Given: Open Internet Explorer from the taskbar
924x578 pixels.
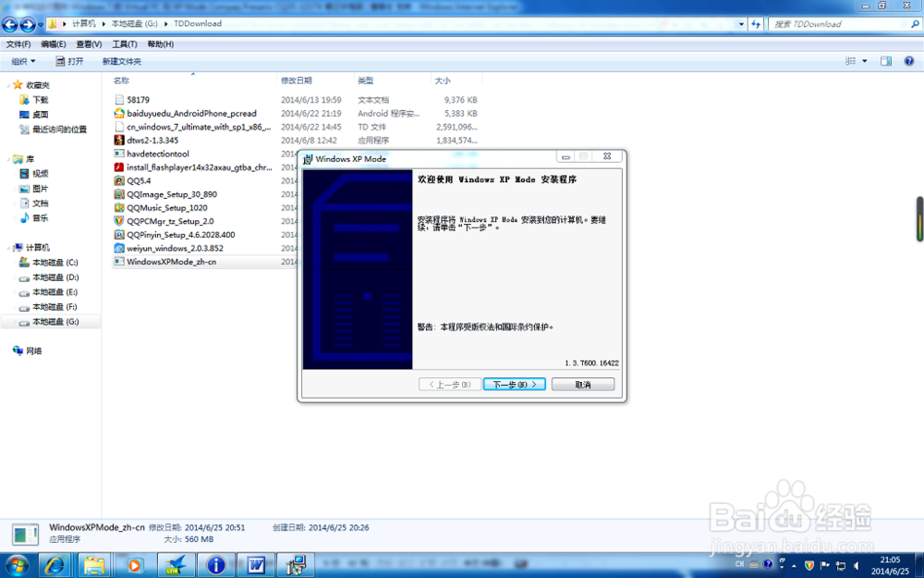Looking at the screenshot, I should [55, 566].
